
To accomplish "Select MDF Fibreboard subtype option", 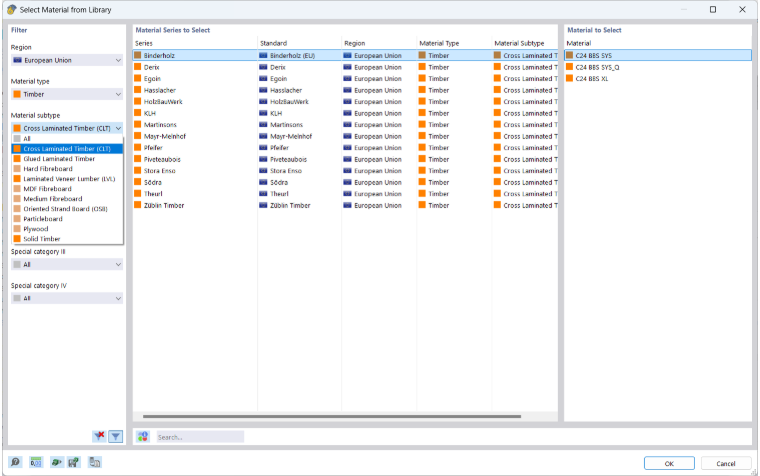I will [x=67, y=189].
